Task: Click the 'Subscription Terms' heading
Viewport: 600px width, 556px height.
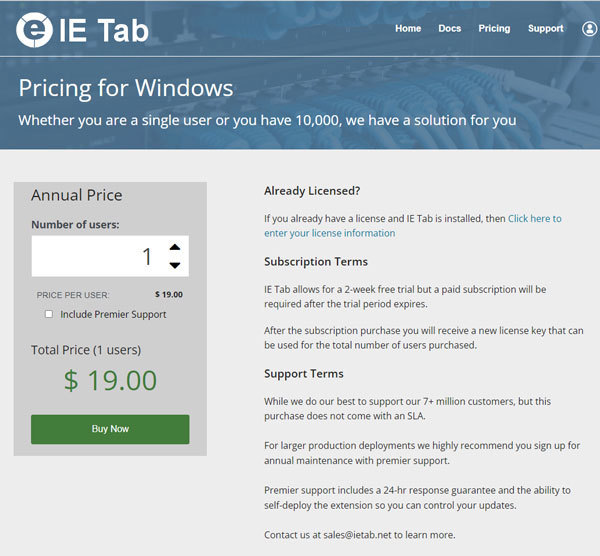Action: tap(316, 262)
